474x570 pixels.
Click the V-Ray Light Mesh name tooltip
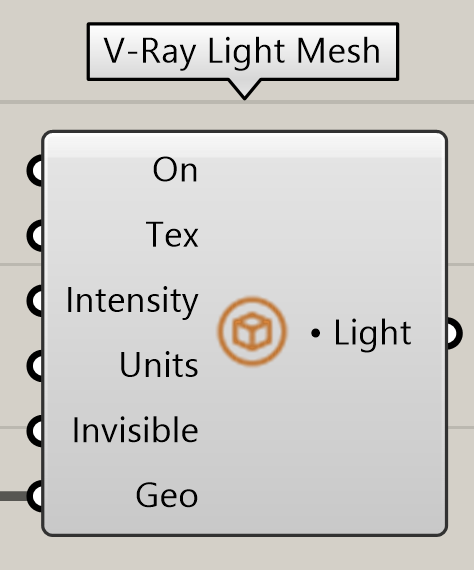coord(243,52)
